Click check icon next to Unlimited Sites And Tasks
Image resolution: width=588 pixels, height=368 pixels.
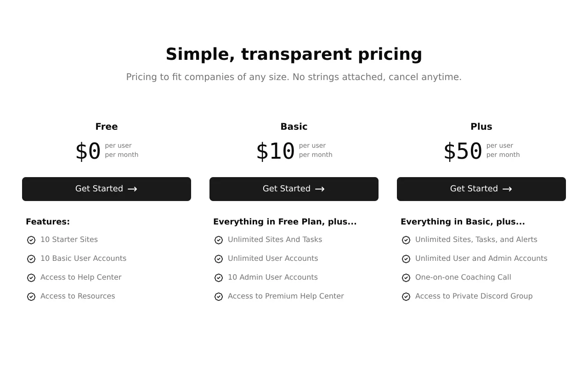pos(219,240)
